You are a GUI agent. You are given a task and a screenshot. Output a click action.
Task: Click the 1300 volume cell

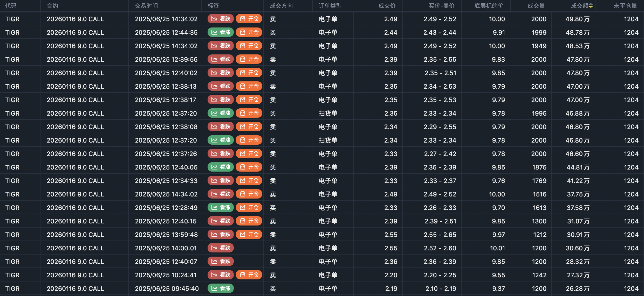click(539, 221)
